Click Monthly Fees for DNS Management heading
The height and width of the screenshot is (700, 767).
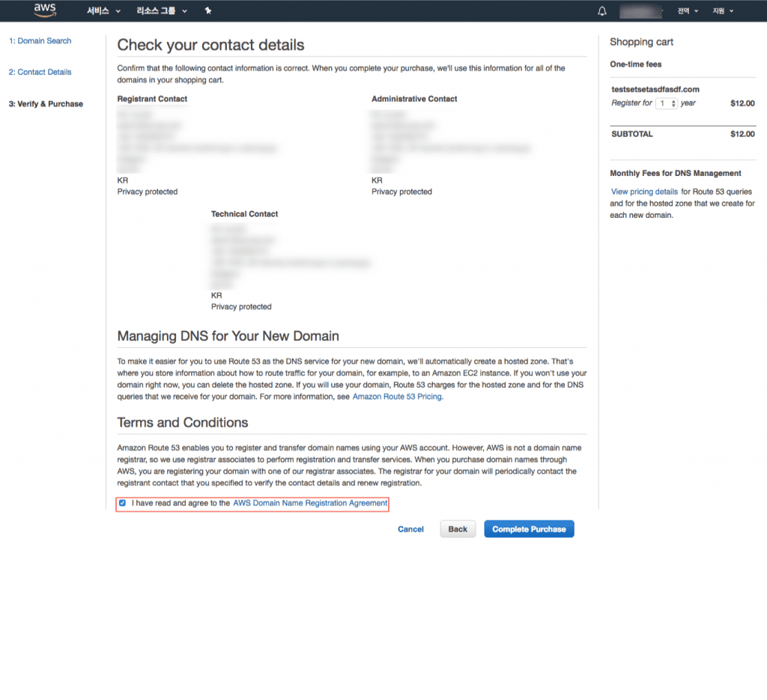point(675,174)
